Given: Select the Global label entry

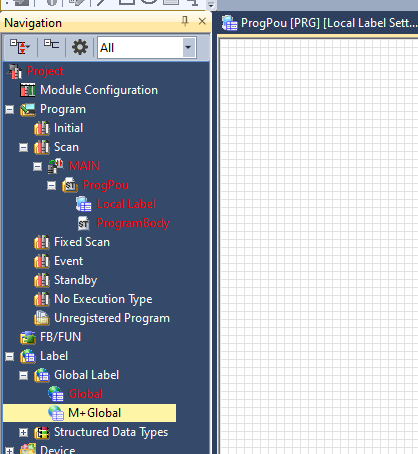Looking at the screenshot, I should pyautogui.click(x=85, y=394).
